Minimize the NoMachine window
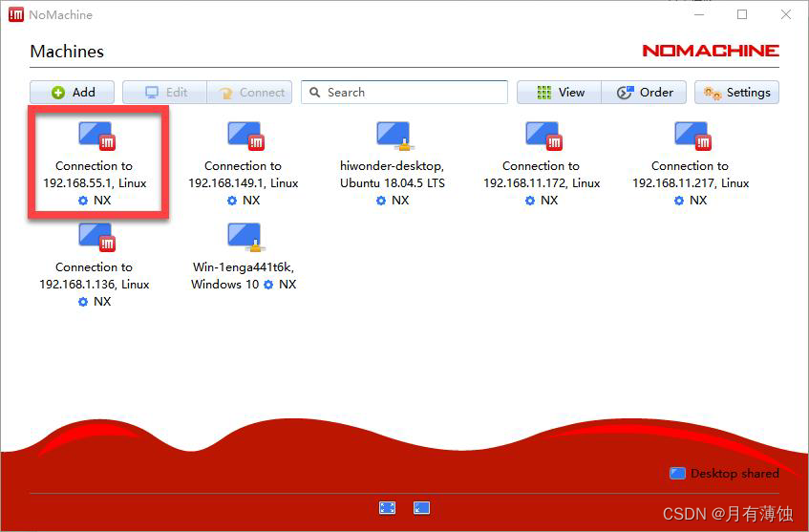This screenshot has width=809, height=532. click(699, 14)
